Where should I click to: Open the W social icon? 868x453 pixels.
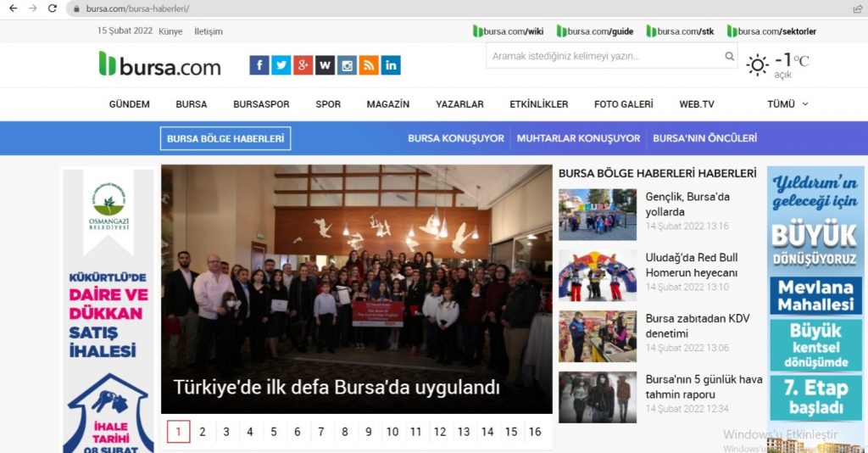325,65
